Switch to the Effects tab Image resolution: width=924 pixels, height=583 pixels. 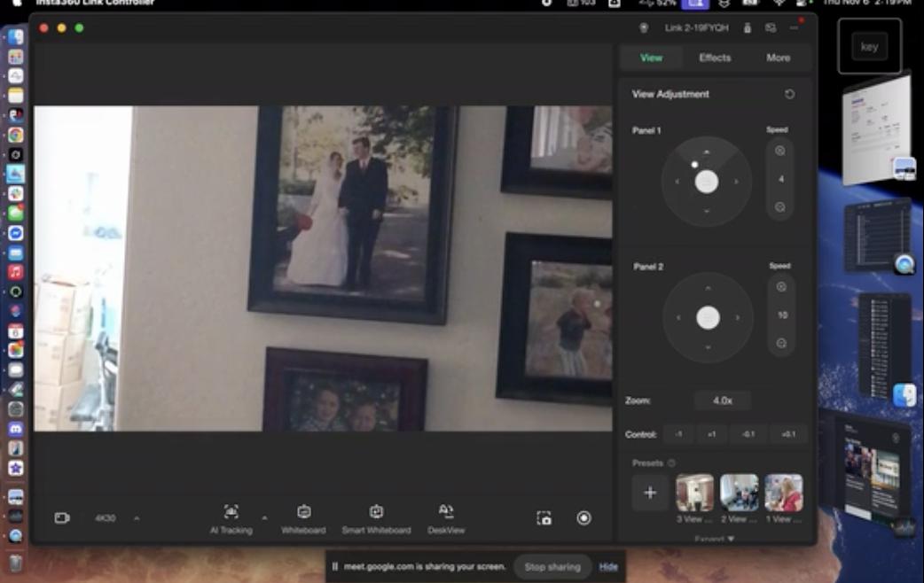(715, 58)
